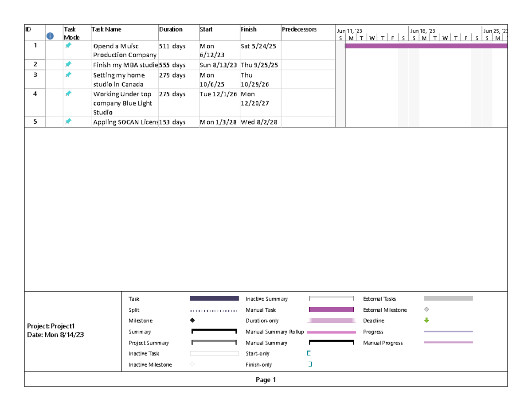This screenshot has width=532, height=411.
Task: Select the Task Name column header
Action: coord(106,29)
